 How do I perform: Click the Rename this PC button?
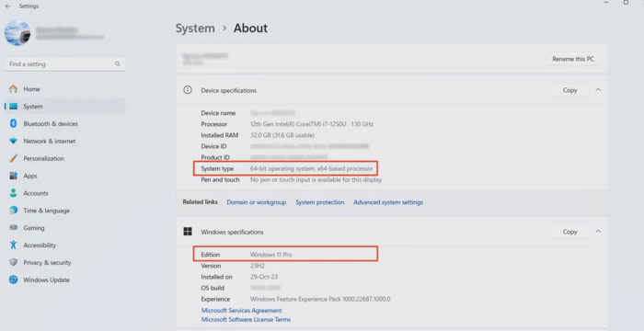click(x=573, y=59)
